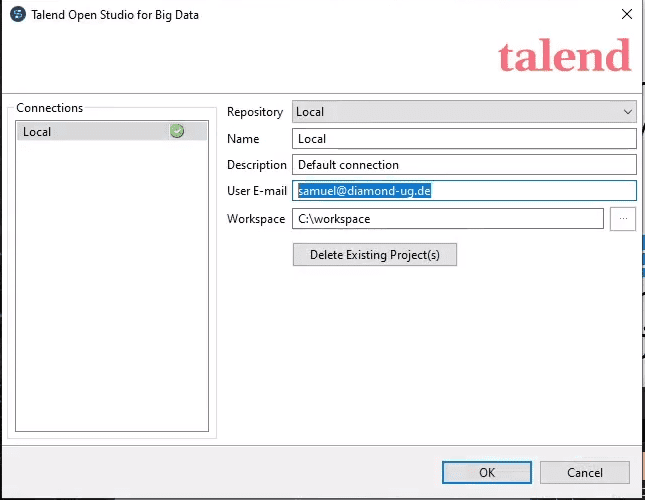Click the Talend app icon in title bar
Viewport: 645px width, 500px height.
[x=18, y=14]
